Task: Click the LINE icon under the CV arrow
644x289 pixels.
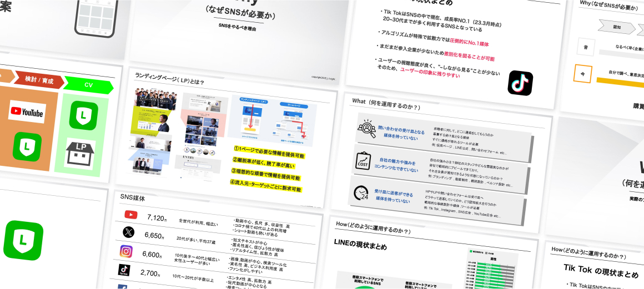Action: click(84, 115)
